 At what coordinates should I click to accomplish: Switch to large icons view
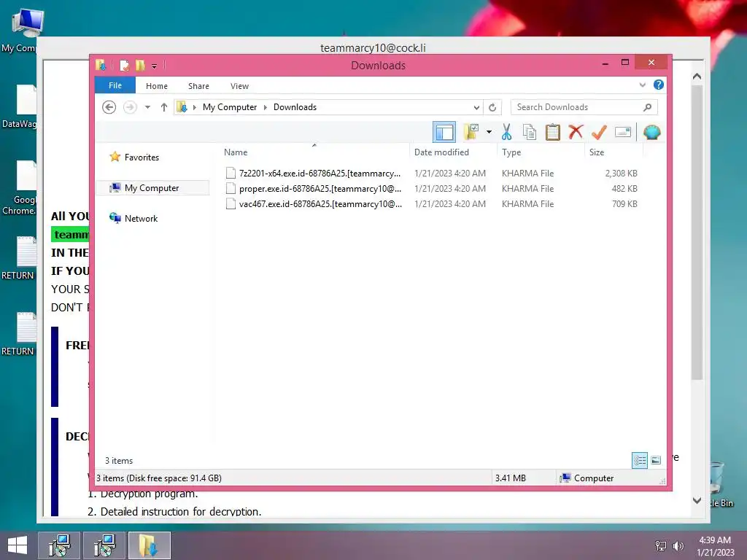click(x=656, y=460)
